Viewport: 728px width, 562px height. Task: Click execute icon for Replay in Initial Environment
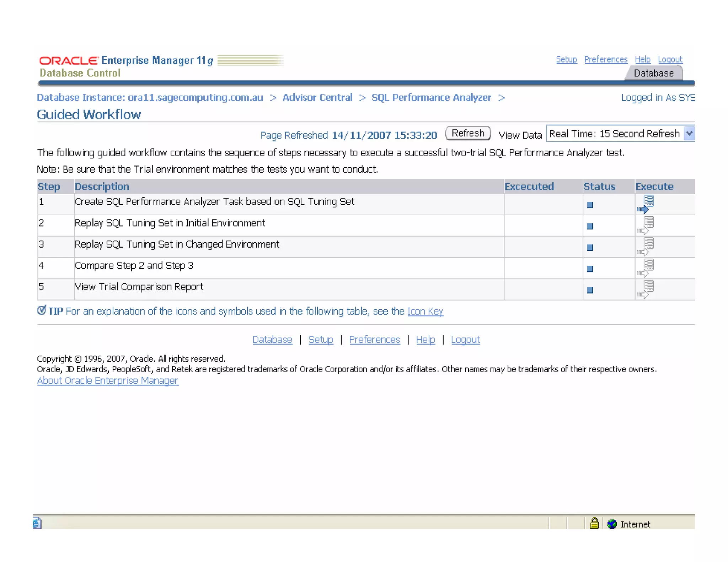(x=645, y=226)
